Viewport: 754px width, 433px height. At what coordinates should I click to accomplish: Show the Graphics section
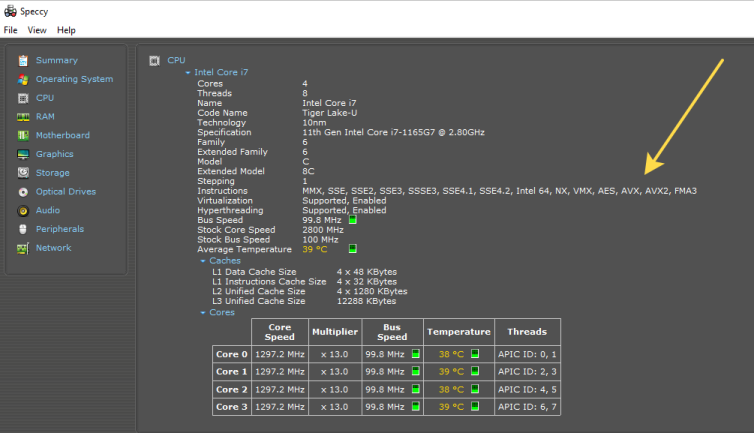pyautogui.click(x=55, y=154)
